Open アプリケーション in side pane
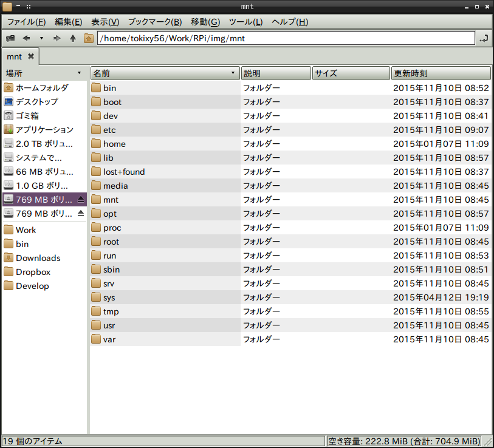The image size is (494, 448). (x=44, y=130)
